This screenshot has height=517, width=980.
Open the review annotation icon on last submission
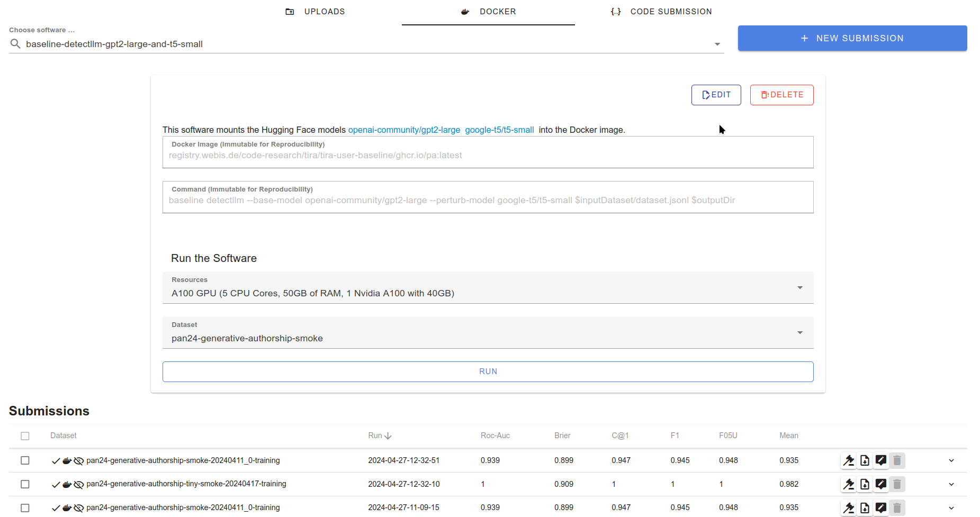point(881,507)
